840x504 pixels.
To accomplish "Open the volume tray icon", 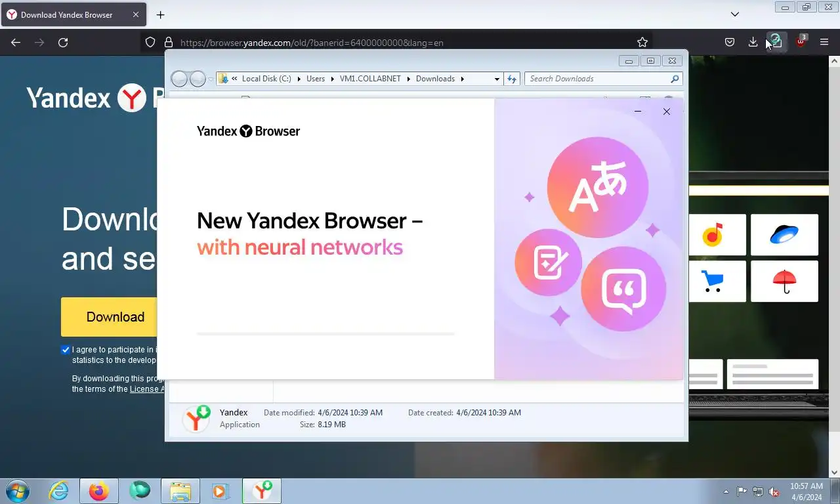I will (x=774, y=492).
